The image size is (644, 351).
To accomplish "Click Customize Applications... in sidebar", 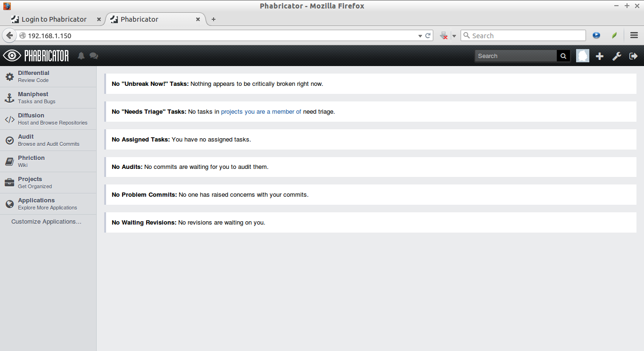I will (46, 222).
